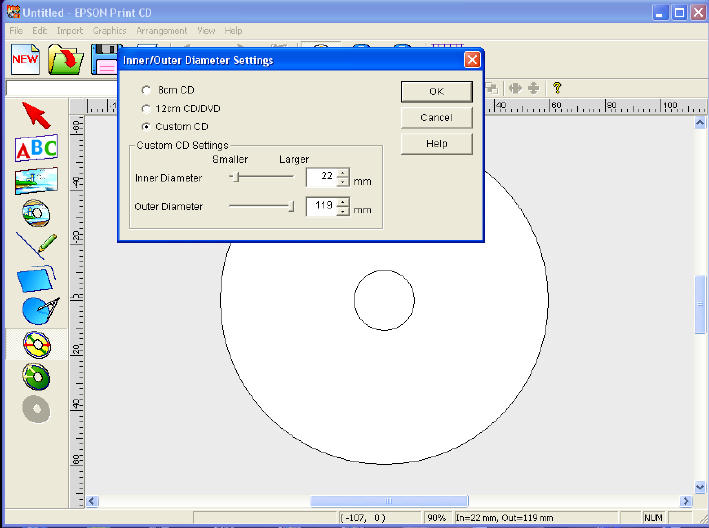Click the vertical alignment arrows icon

coord(534,88)
